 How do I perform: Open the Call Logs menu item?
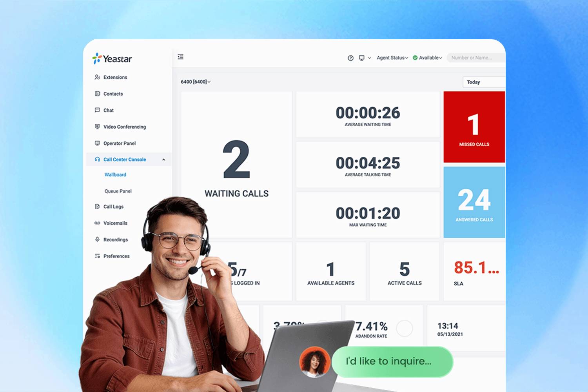[x=113, y=207]
